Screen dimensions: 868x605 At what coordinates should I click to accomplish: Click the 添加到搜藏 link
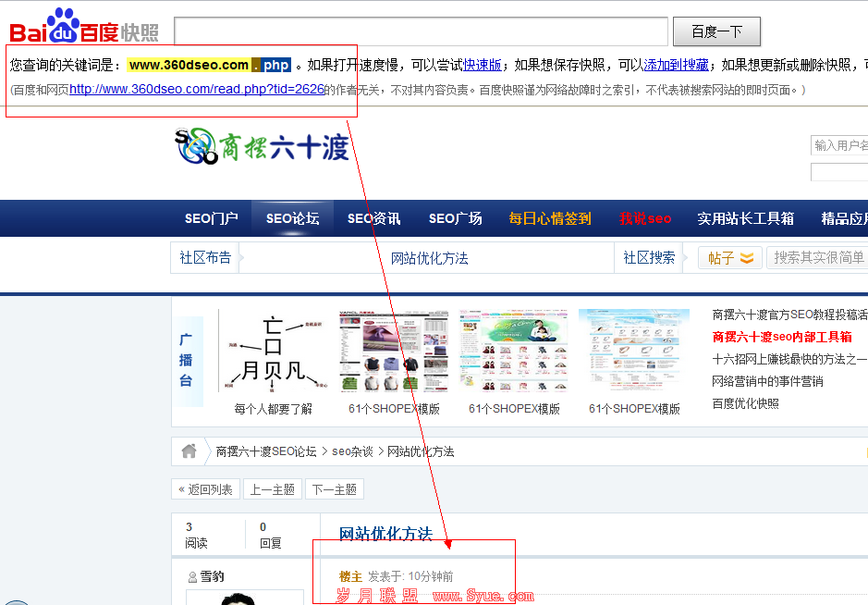point(676,65)
